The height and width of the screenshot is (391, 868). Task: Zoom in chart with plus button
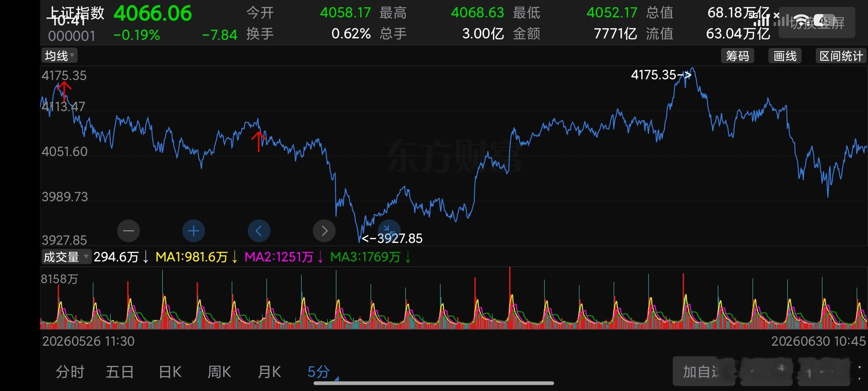click(x=193, y=231)
